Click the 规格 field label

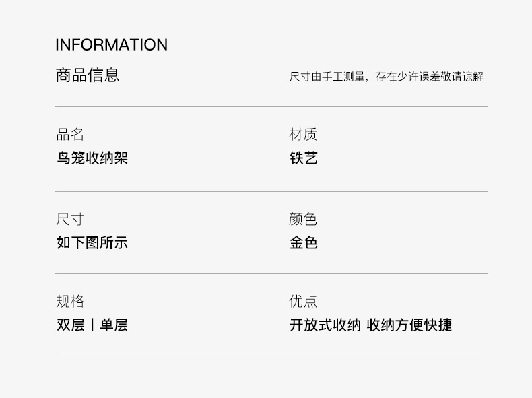coord(70,302)
